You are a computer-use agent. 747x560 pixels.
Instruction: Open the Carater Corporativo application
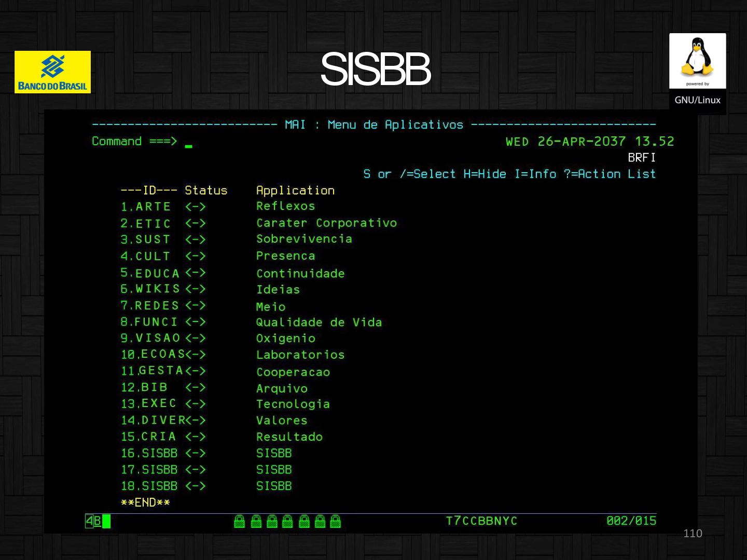(326, 223)
